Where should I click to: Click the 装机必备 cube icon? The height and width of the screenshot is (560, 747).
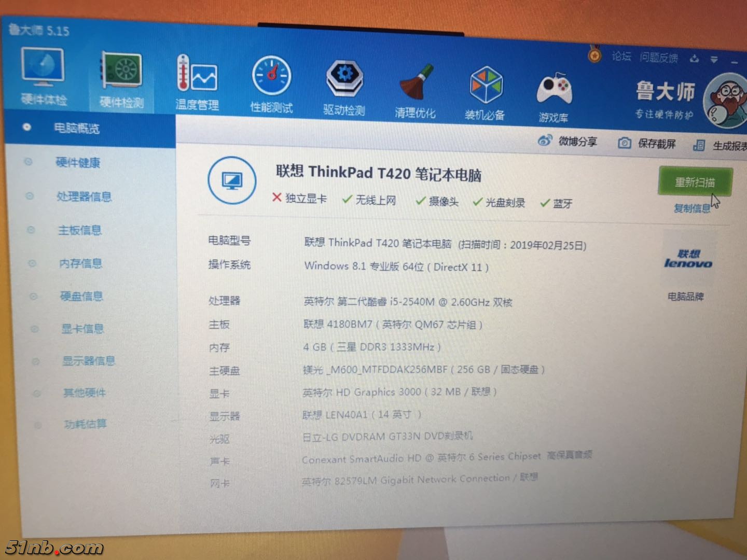point(486,92)
